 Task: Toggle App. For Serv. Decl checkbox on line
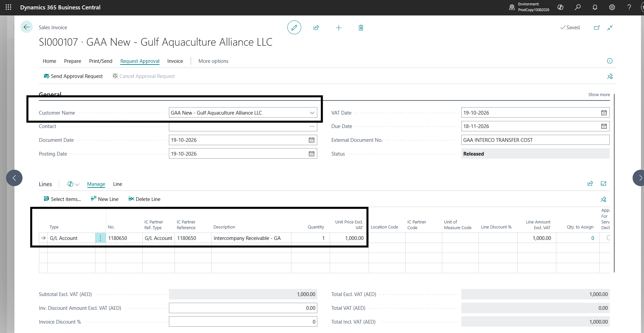(x=608, y=238)
